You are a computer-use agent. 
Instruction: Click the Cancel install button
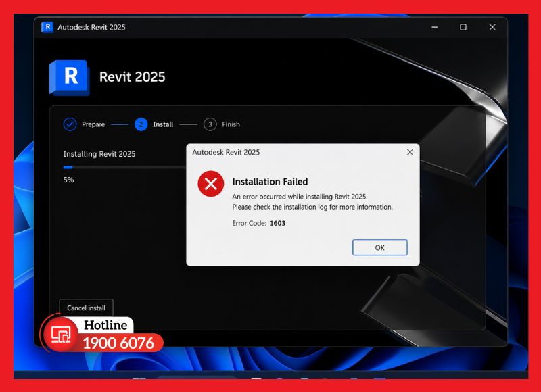click(x=87, y=308)
